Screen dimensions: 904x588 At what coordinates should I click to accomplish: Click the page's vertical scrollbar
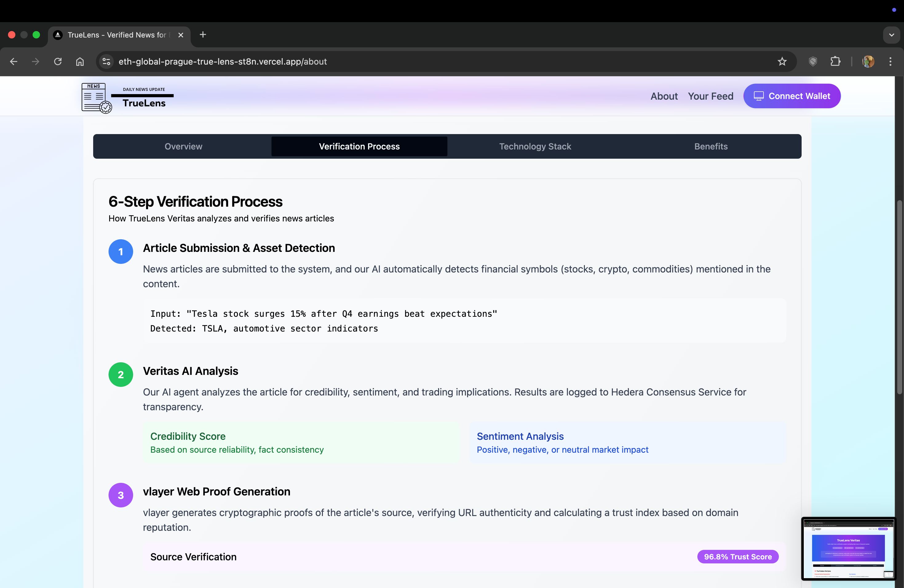point(899,297)
